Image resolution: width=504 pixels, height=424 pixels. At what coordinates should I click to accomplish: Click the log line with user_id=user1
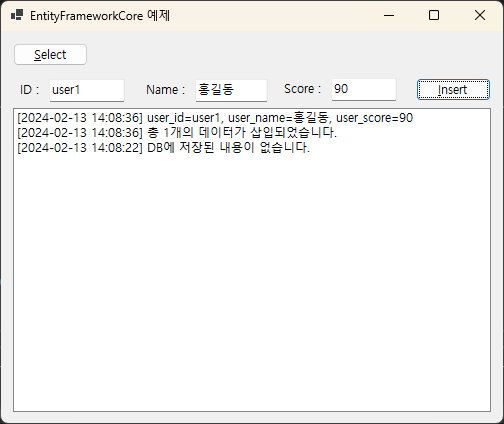point(215,118)
